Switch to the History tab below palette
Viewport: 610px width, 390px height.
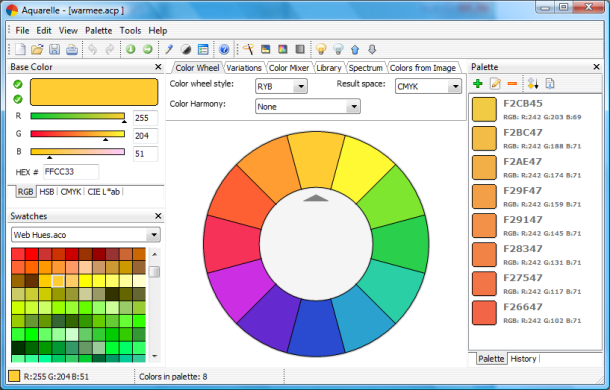pos(523,358)
